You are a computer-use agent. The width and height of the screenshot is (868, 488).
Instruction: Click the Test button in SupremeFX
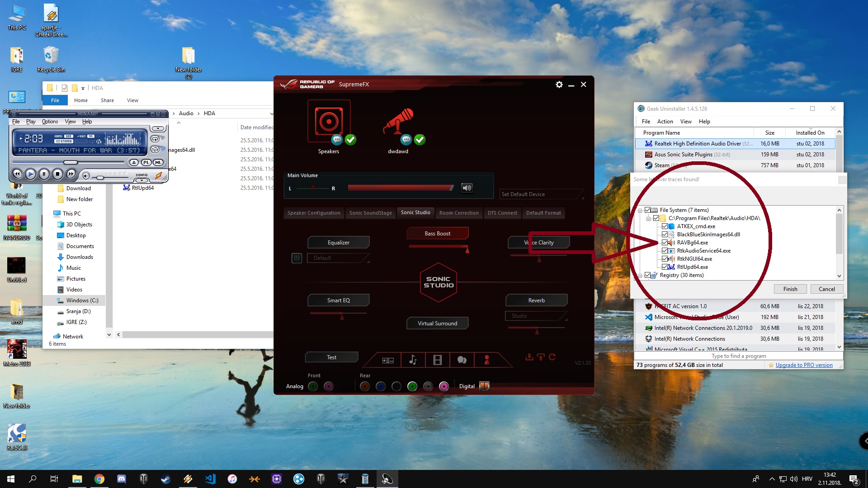332,357
